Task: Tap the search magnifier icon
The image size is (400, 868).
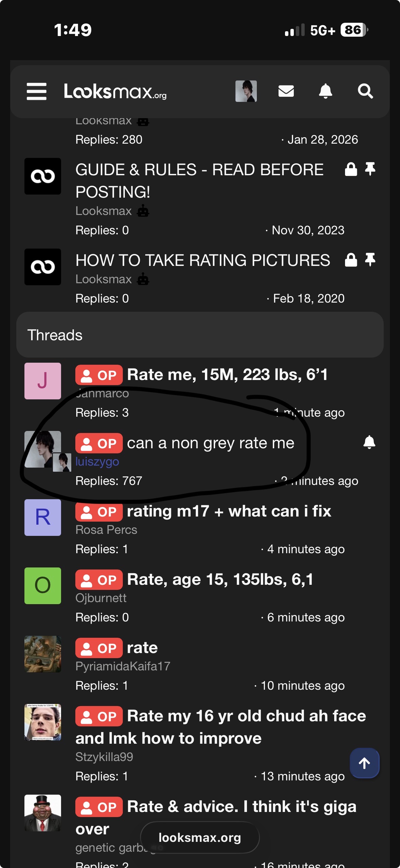Action: 365,91
